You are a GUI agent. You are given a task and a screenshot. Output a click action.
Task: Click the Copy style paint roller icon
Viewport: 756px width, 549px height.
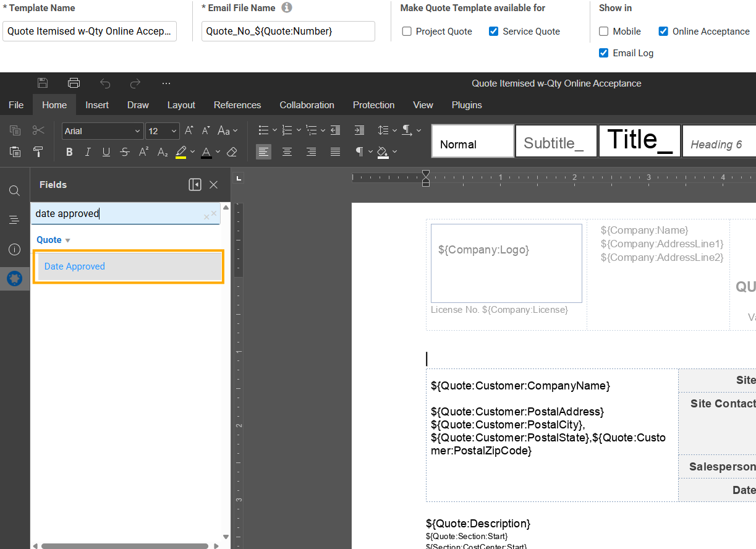[38, 152]
